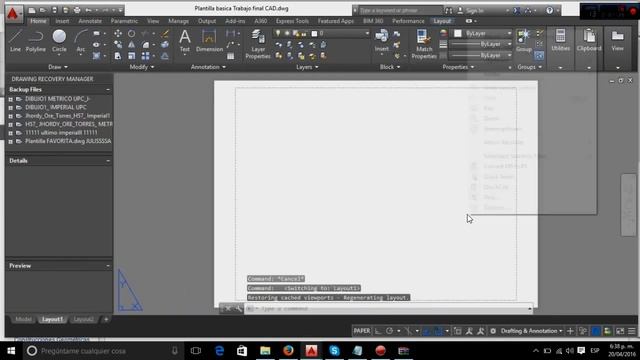Toggle Ortho mode in status bar

(x=378, y=331)
